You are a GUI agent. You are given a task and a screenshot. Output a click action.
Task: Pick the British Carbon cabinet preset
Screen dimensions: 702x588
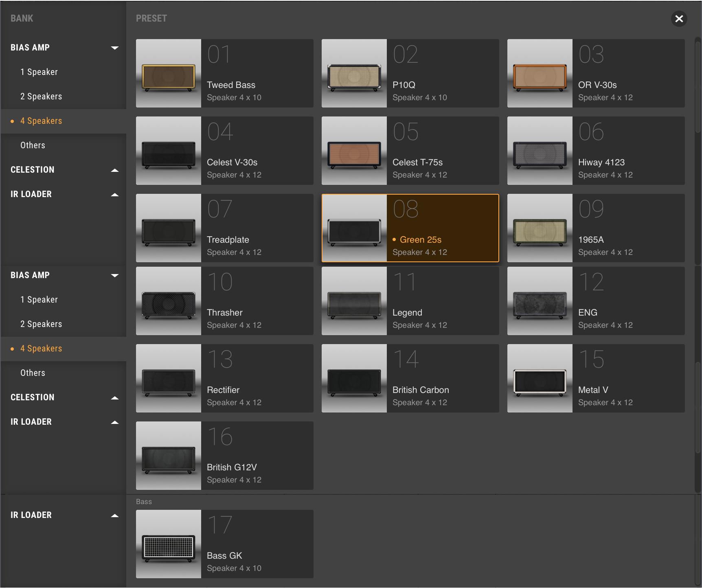(x=410, y=378)
